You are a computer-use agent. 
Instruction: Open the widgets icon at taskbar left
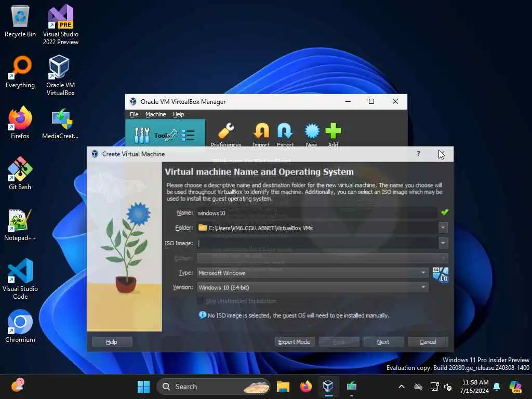click(17, 386)
